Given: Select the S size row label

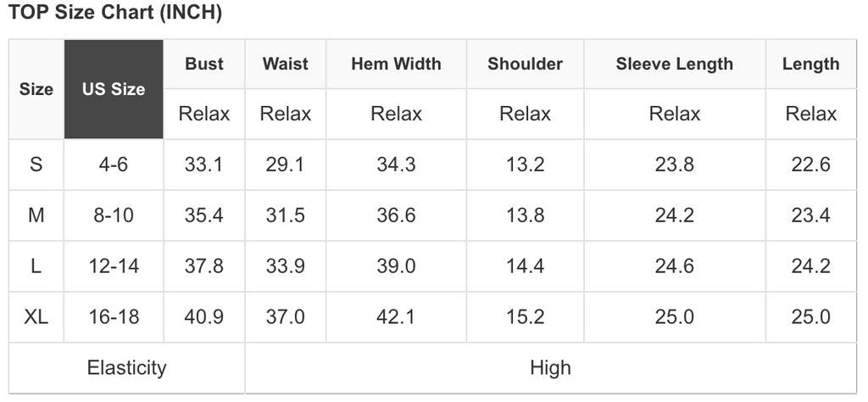Looking at the screenshot, I should click(36, 165).
